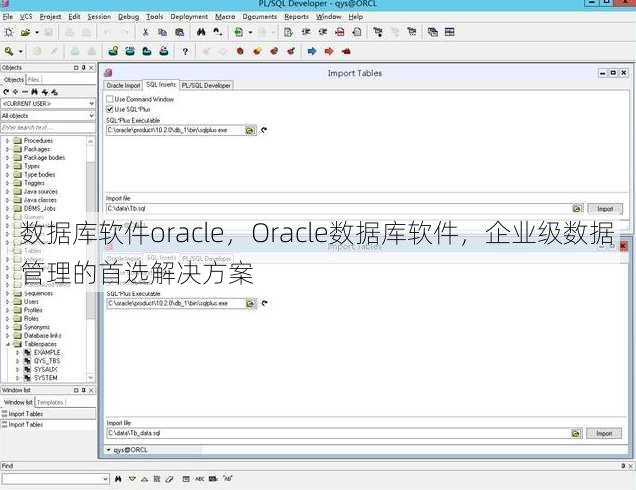Viewport: 636px width, 490px height.
Task: Switch to the Files tab in Objects panel
Action: pos(34,80)
